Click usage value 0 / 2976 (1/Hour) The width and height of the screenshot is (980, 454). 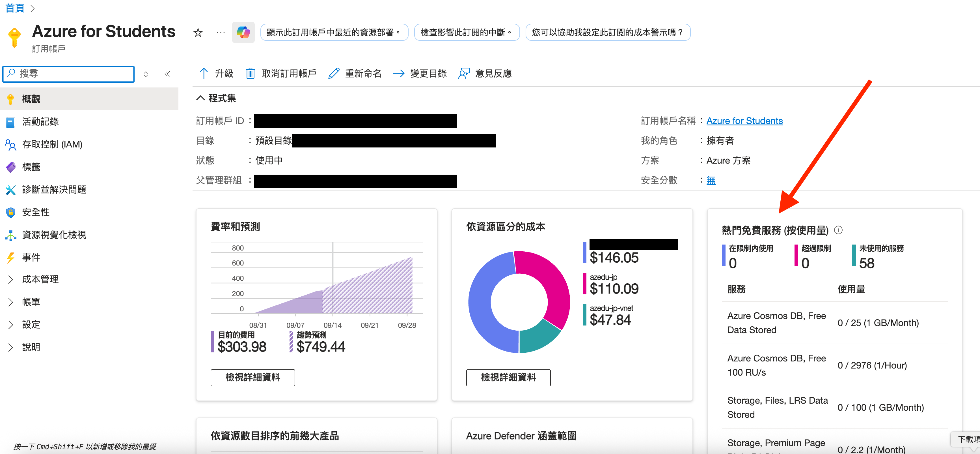pos(872,365)
